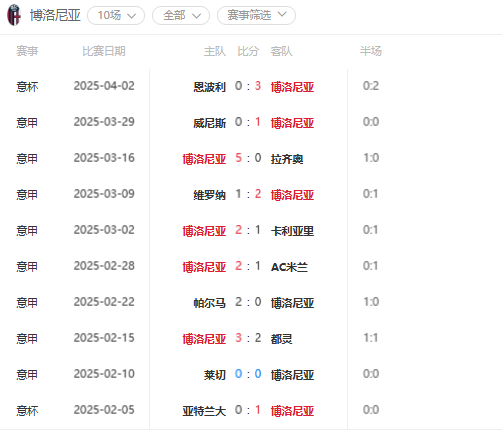
Task: Click the Bologna team crest icon
Action: tap(14, 15)
